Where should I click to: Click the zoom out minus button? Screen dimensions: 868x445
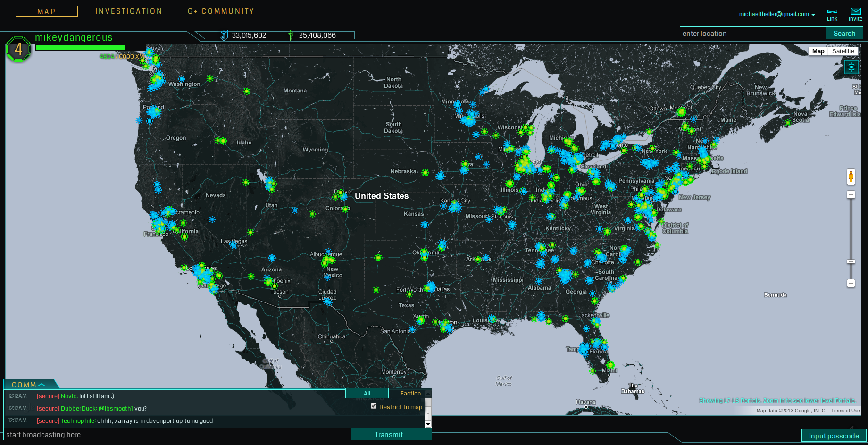pyautogui.click(x=851, y=283)
